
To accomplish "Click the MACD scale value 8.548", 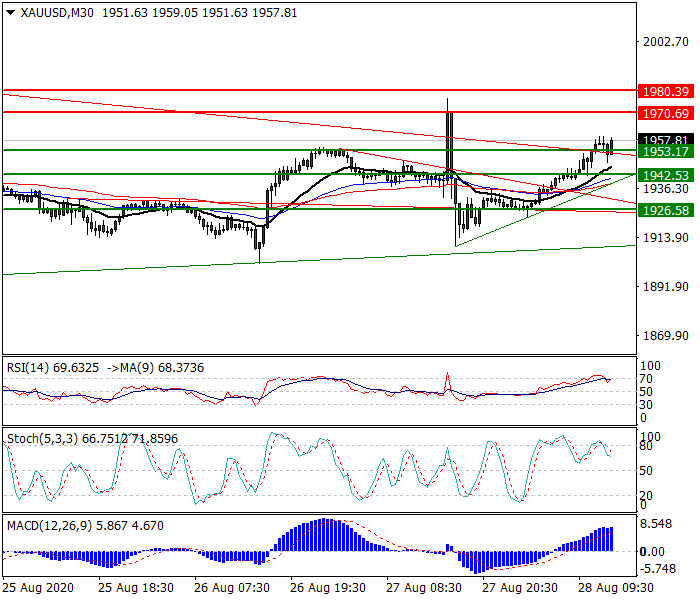I will click(656, 524).
